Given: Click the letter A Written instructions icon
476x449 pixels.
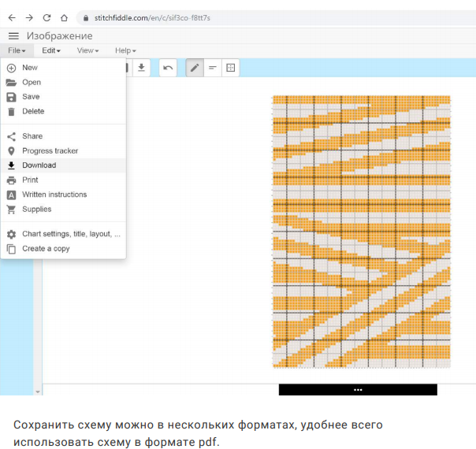Looking at the screenshot, I should pyautogui.click(x=11, y=195).
